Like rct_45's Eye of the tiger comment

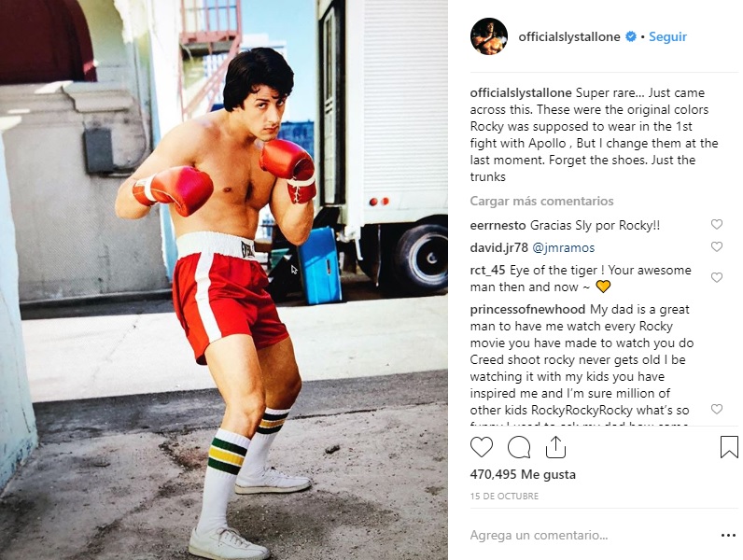(717, 277)
